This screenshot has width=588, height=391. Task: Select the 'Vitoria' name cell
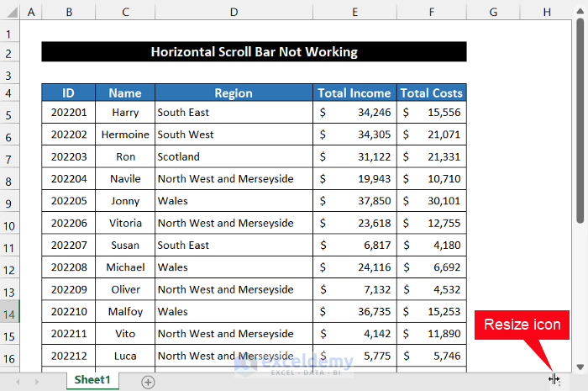click(125, 223)
